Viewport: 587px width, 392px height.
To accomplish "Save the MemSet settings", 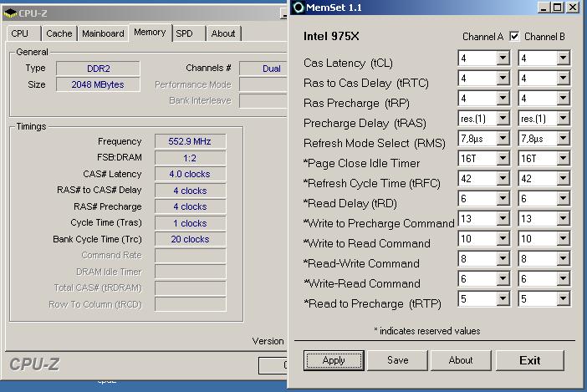I will [397, 360].
